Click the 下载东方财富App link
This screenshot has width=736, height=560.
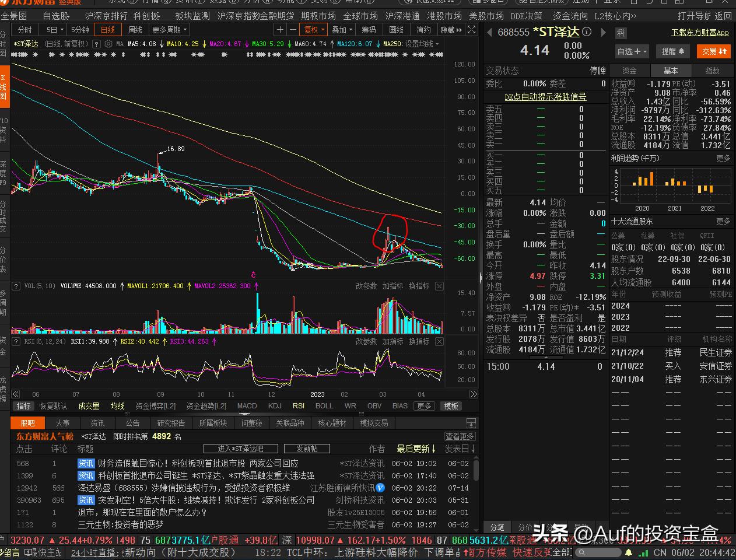[699, 32]
